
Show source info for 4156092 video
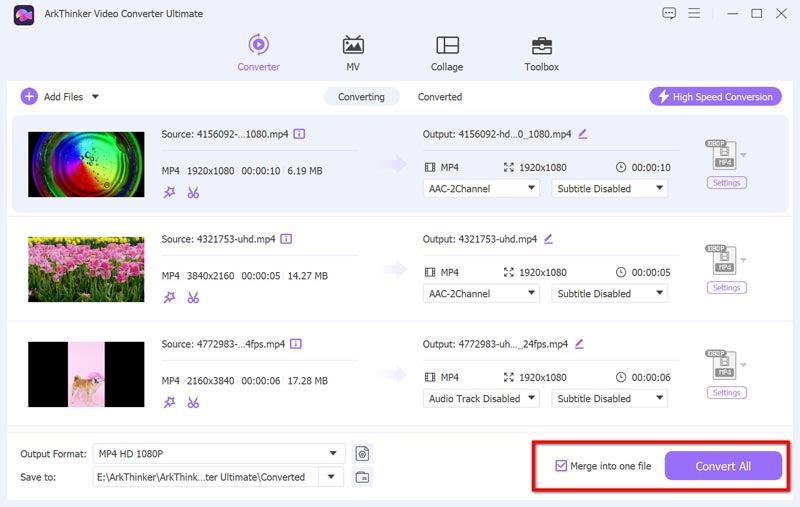coord(299,134)
